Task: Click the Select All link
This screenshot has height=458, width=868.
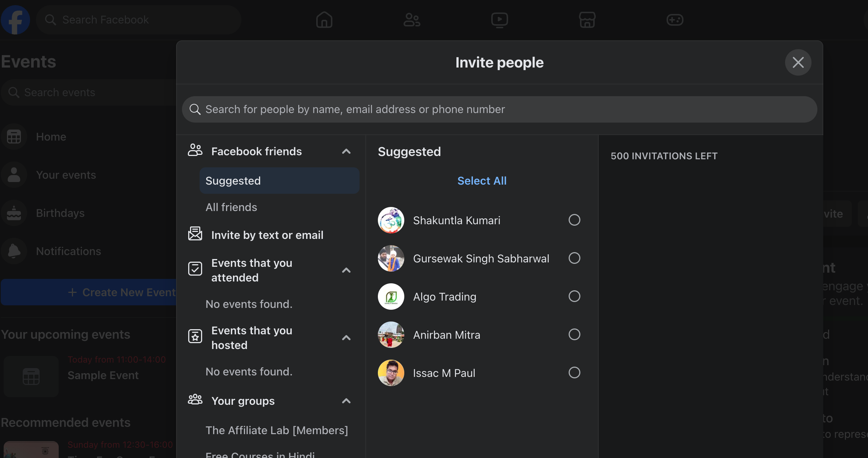Action: coord(482,181)
